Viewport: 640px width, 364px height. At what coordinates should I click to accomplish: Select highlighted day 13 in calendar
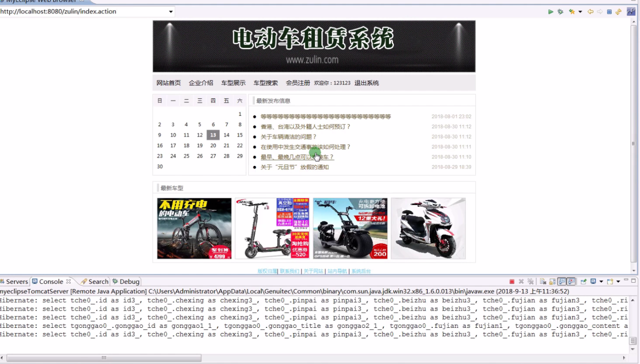(213, 135)
